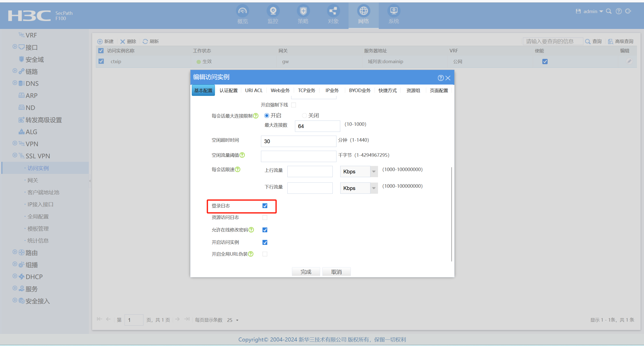Open the 概览 overview dashboard icon

pyautogui.click(x=243, y=11)
